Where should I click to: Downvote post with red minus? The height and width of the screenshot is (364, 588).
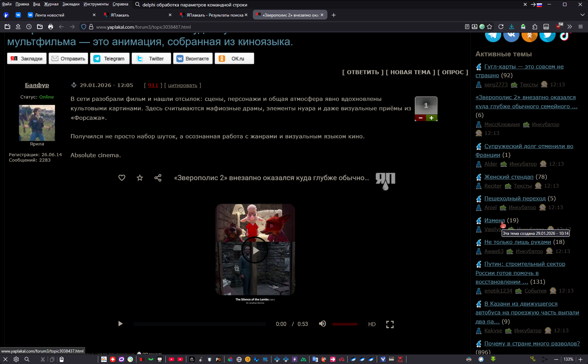coord(421,118)
